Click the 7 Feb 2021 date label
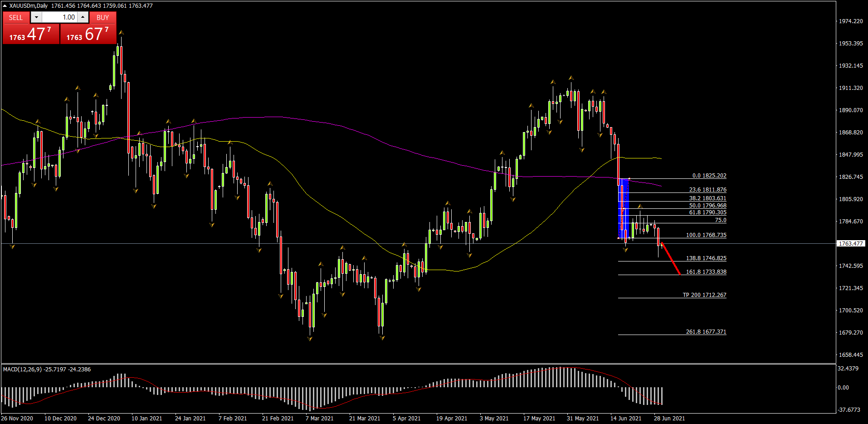Viewport: 868px width, 424px height. (233, 419)
